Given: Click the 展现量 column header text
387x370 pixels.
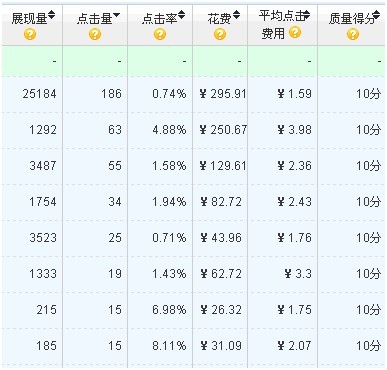Looking at the screenshot, I should point(29,19).
